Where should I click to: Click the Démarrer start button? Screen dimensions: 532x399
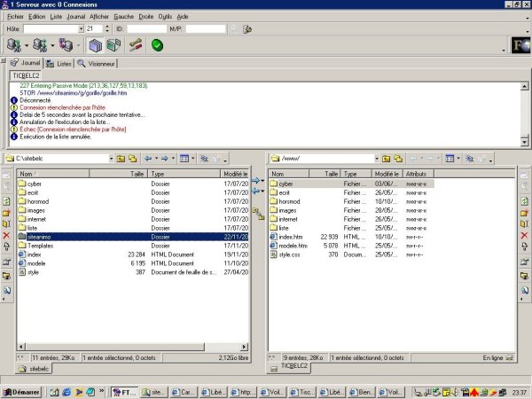21,392
